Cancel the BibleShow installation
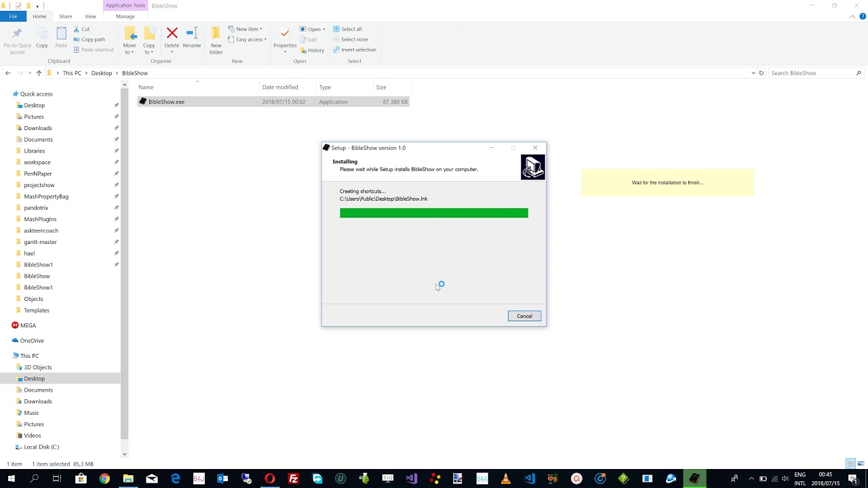 pos(524,316)
